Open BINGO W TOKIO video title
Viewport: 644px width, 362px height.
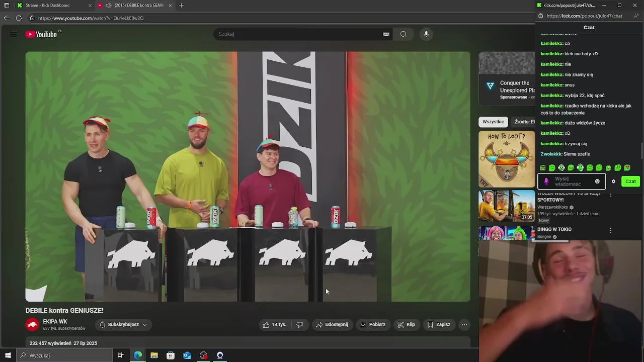coord(554,229)
